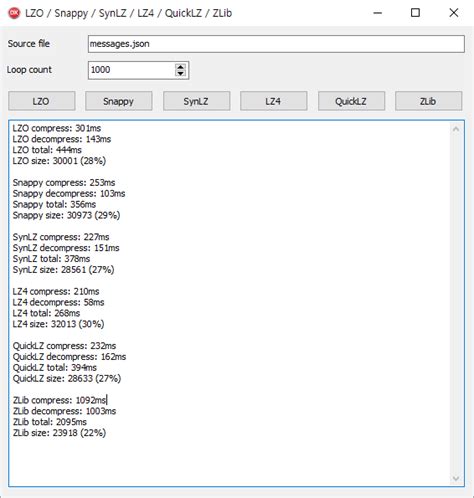474x498 pixels.
Task: Click the results scrollbar up arrow
Action: (456, 129)
